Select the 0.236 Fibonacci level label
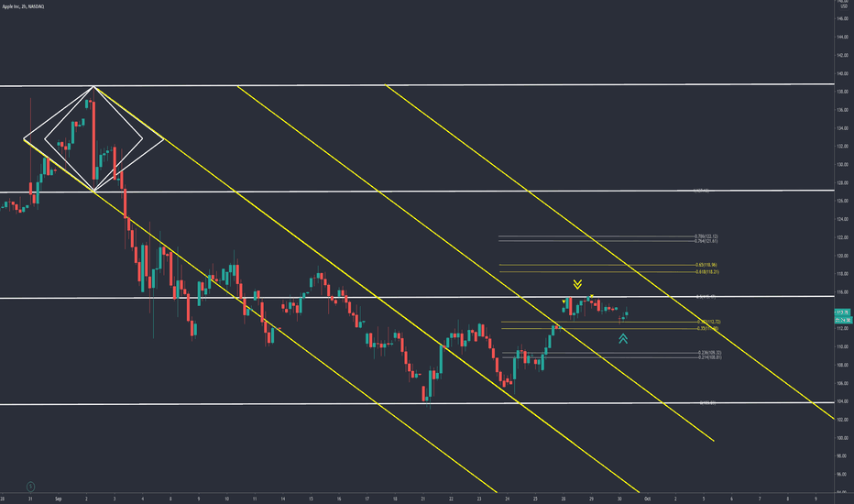The image size is (854, 504). pyautogui.click(x=709, y=353)
